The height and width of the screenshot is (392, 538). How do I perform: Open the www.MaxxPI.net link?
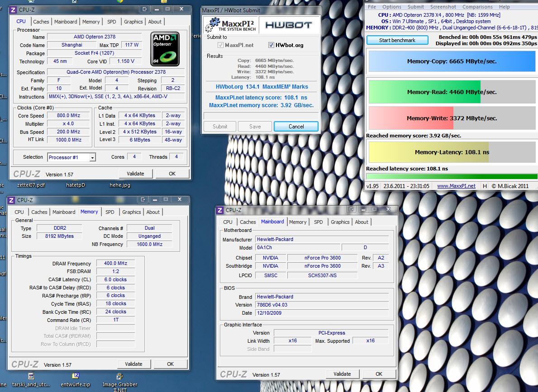(456, 186)
